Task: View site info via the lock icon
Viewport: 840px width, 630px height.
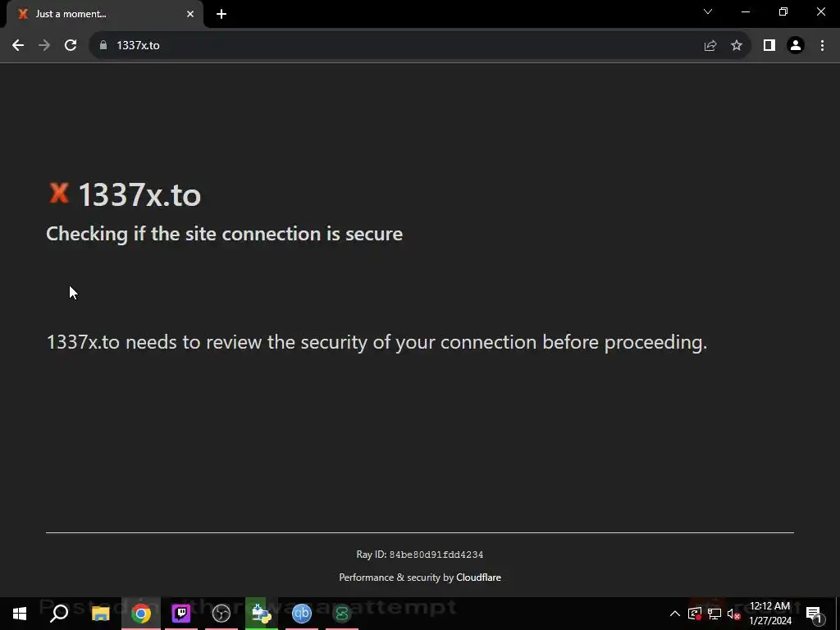Action: coord(103,46)
